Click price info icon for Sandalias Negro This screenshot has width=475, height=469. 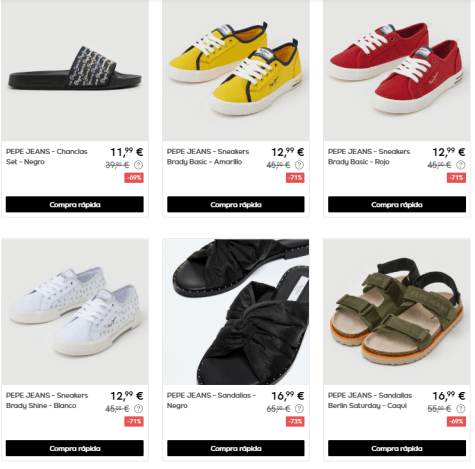point(299,408)
